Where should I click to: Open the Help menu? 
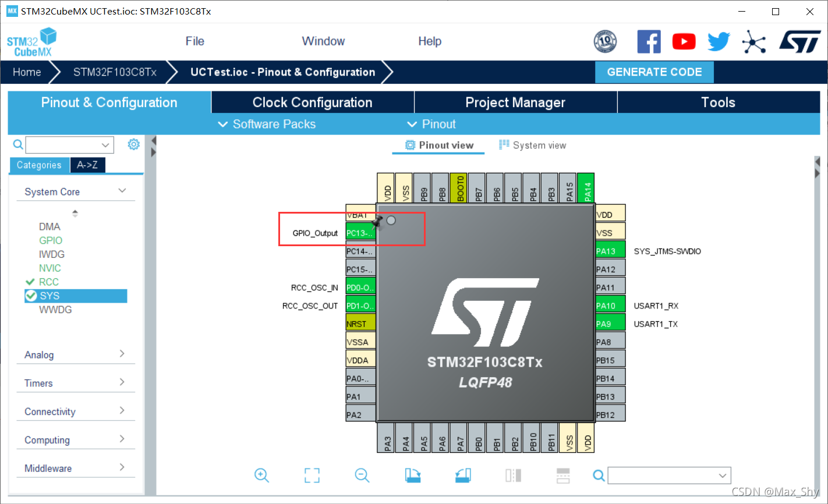pyautogui.click(x=430, y=41)
